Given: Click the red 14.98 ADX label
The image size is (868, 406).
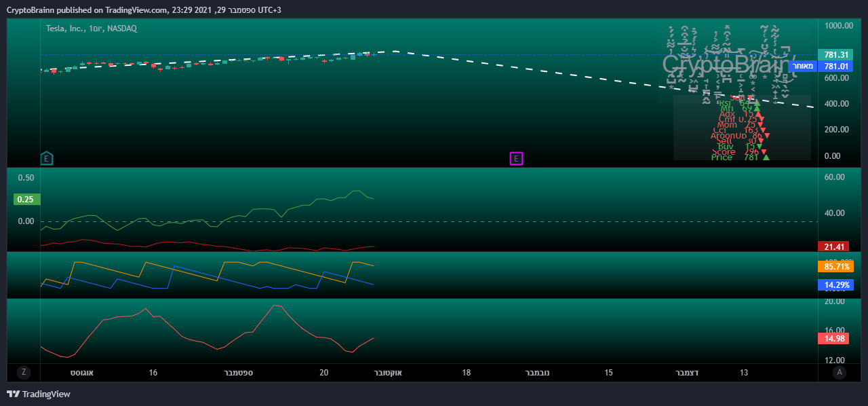Looking at the screenshot, I should (x=835, y=338).
